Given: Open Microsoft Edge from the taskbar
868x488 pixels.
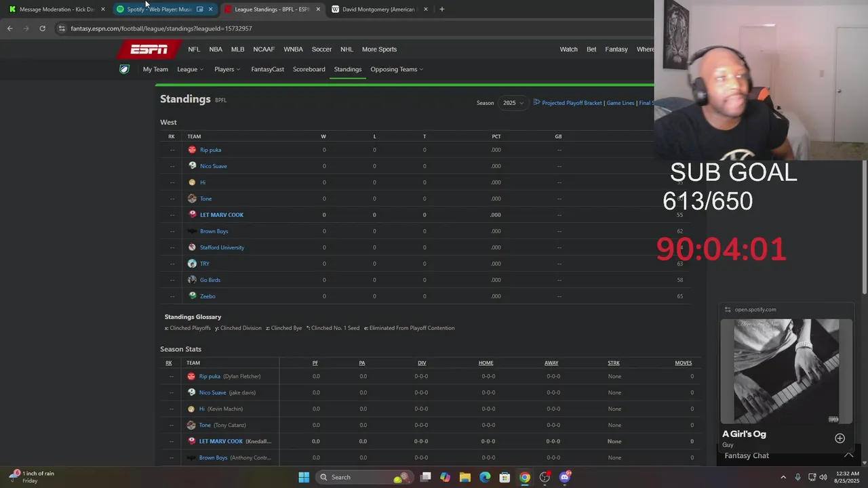Looking at the screenshot, I should tap(485, 477).
